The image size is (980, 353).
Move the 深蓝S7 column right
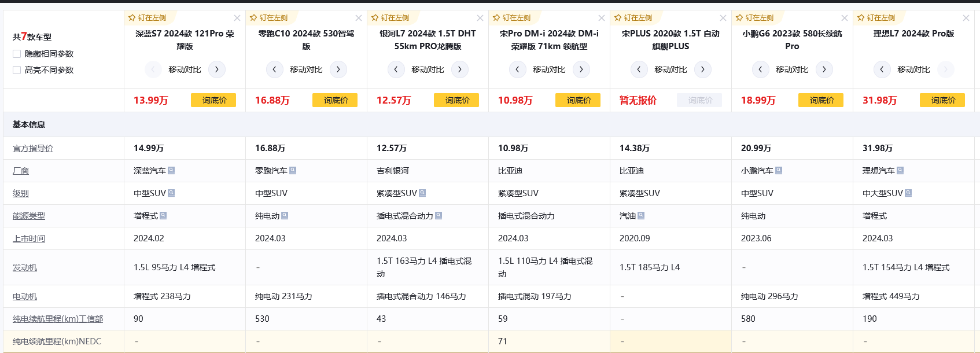pyautogui.click(x=217, y=69)
